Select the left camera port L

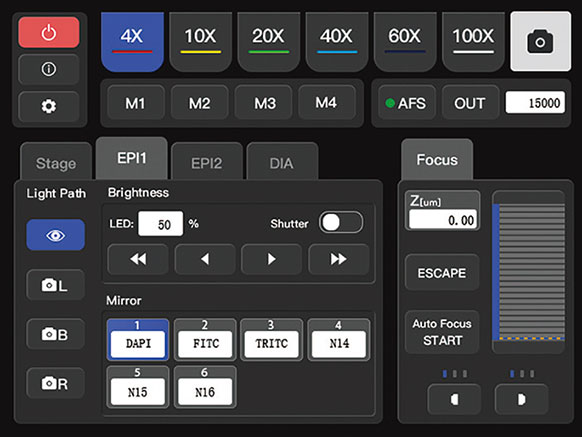(x=55, y=285)
